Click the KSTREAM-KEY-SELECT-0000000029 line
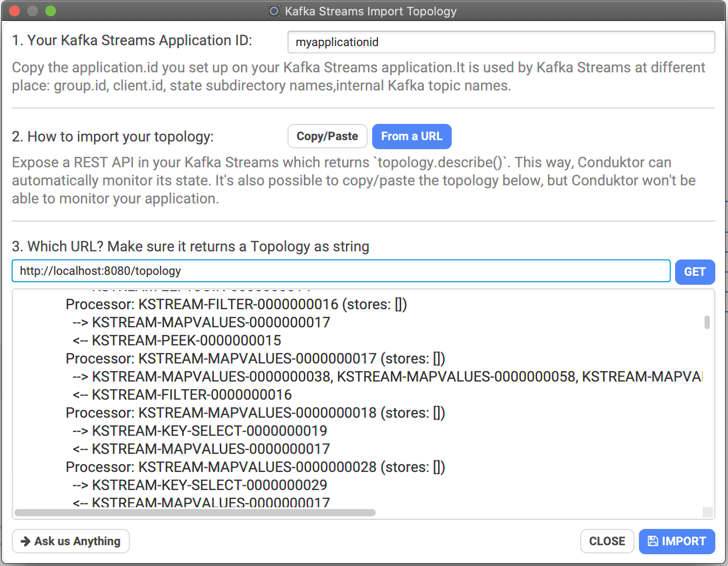The image size is (728, 566). [x=199, y=485]
